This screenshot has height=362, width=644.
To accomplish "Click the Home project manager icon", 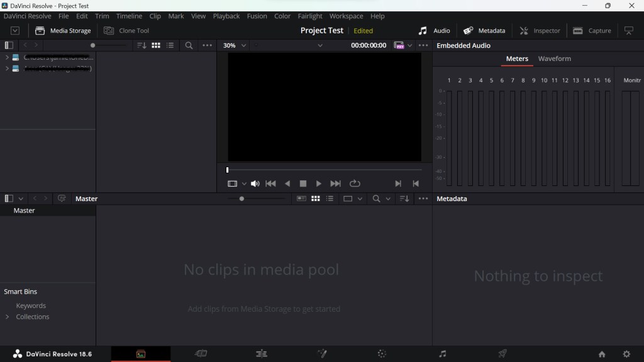I will click(x=602, y=354).
